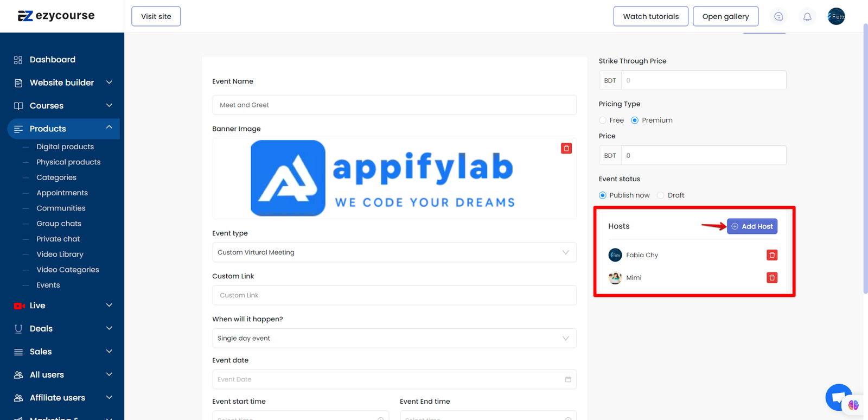Open the live chat support bubble
The height and width of the screenshot is (420, 868).
point(838,397)
